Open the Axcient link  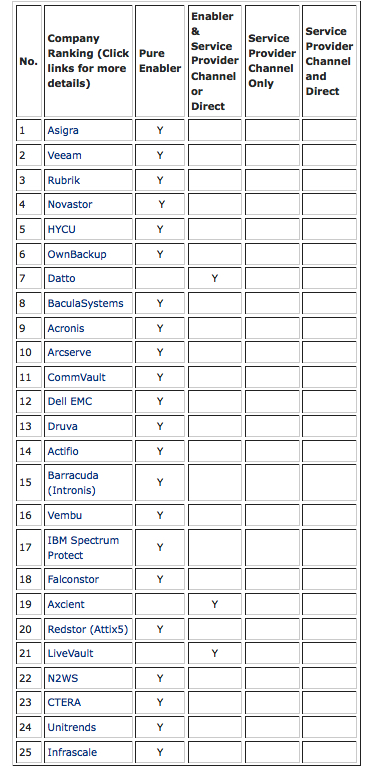point(66,604)
